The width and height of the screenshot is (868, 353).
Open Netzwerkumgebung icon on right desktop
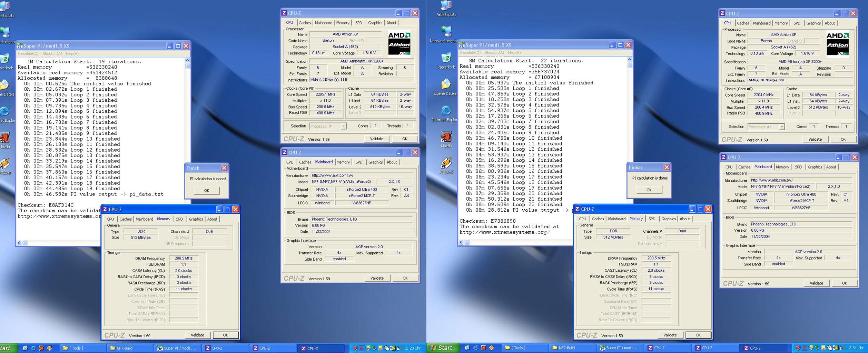[x=446, y=32]
